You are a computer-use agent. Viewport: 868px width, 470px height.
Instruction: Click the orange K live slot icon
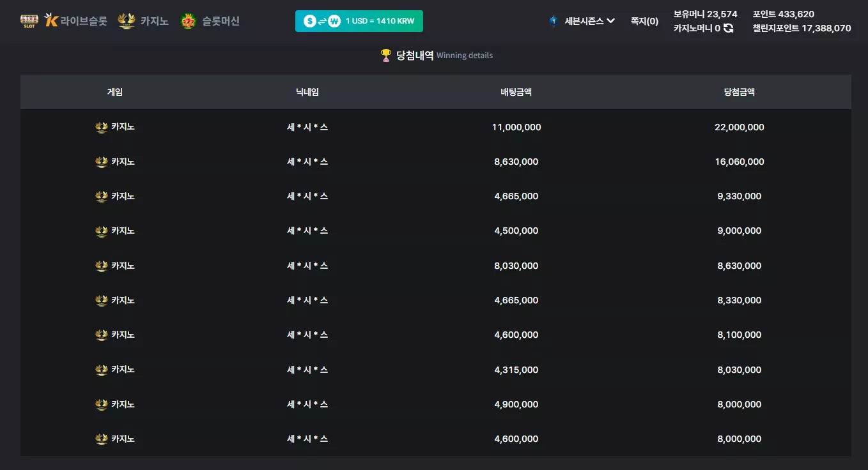(x=51, y=20)
